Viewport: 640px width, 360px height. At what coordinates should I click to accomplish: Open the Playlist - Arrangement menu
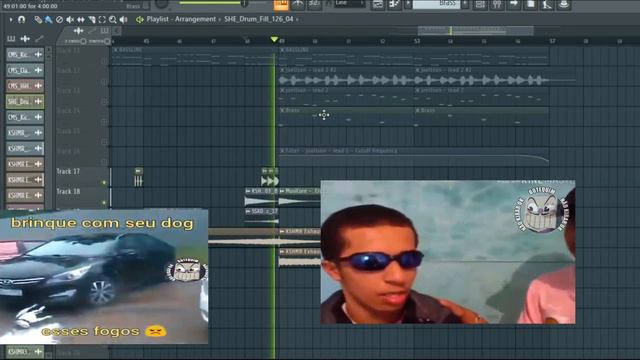pos(181,19)
